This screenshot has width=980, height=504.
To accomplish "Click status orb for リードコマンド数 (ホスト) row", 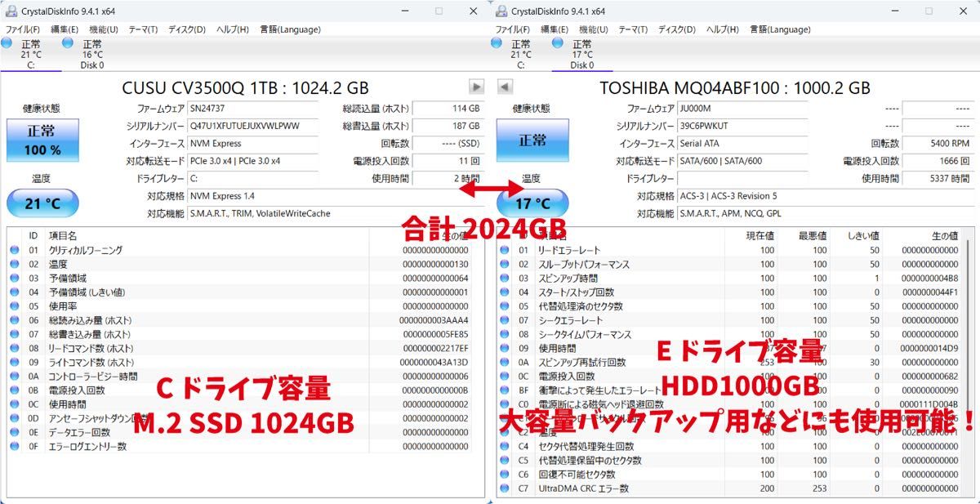I will [x=14, y=348].
